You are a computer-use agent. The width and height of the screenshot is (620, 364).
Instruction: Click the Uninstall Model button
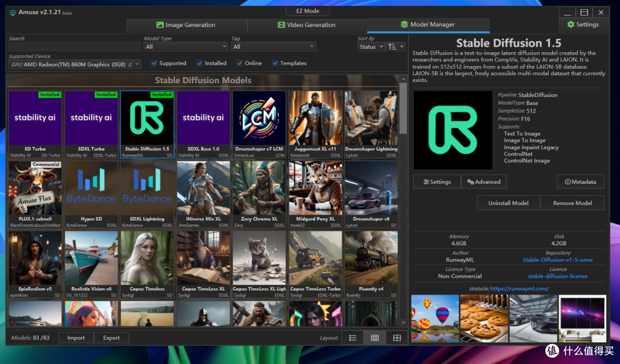pos(508,203)
